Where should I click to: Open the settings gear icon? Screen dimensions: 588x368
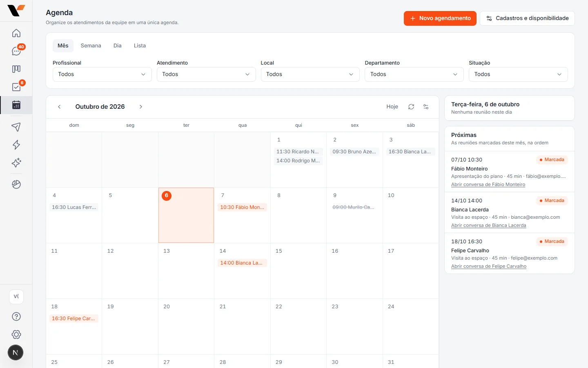pyautogui.click(x=16, y=334)
